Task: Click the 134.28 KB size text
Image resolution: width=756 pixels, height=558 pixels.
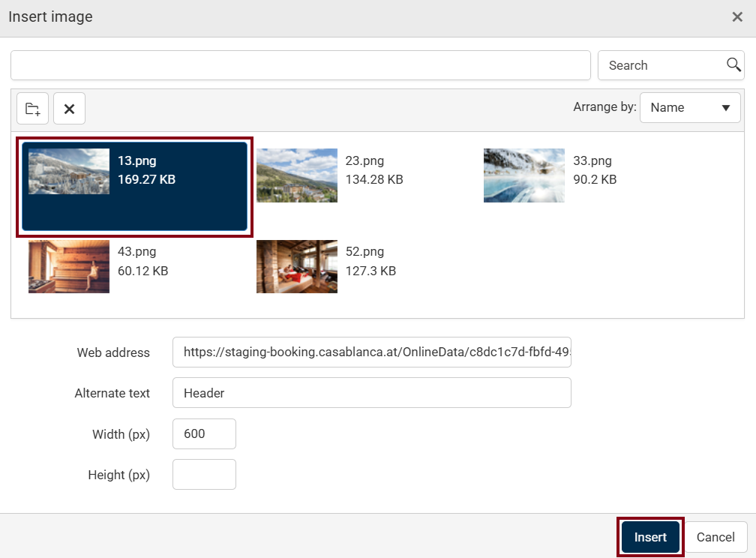Action: click(x=374, y=179)
